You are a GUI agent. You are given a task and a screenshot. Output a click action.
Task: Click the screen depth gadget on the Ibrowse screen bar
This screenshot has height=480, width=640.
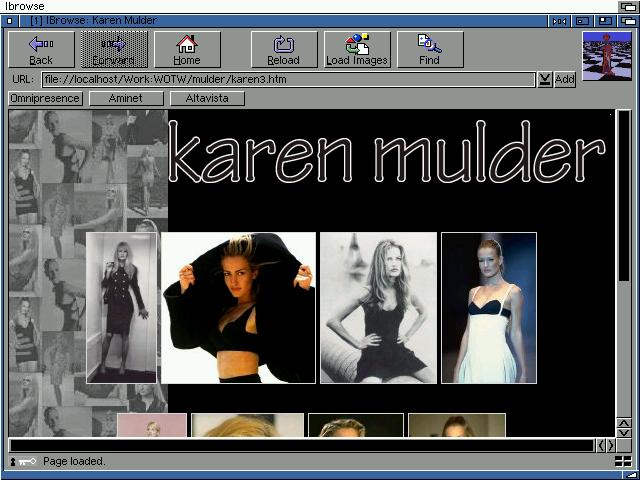pos(628,7)
